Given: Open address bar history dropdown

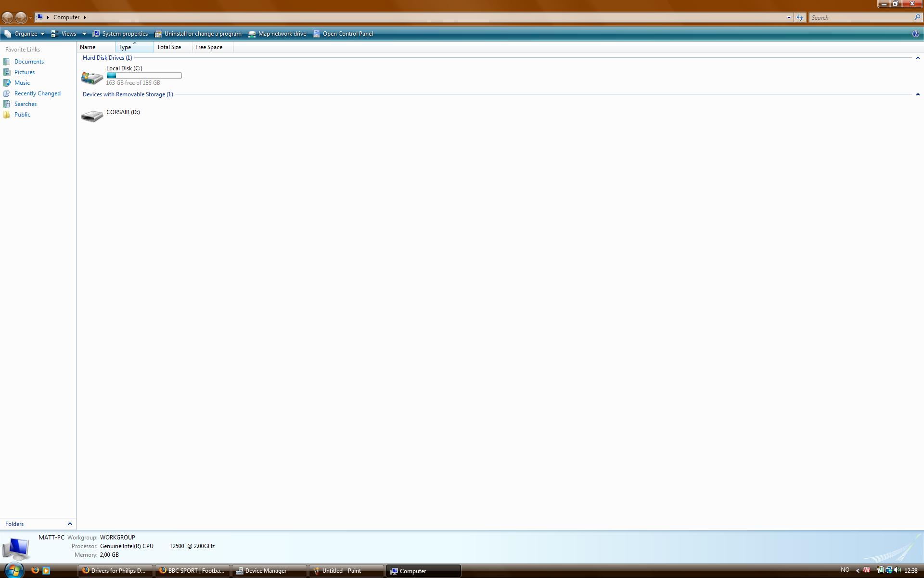Looking at the screenshot, I should (x=788, y=17).
